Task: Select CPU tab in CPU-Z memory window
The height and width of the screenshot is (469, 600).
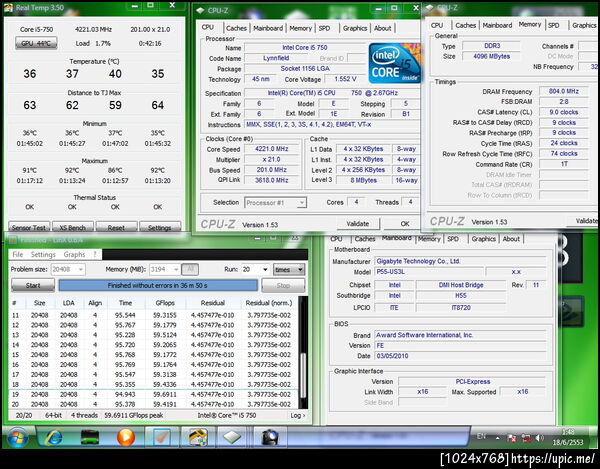Action: point(437,25)
